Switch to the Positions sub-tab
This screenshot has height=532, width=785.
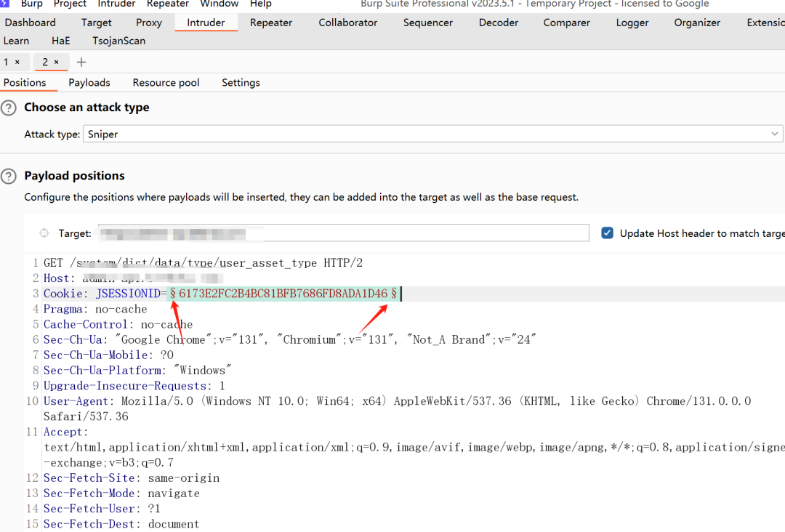25,83
